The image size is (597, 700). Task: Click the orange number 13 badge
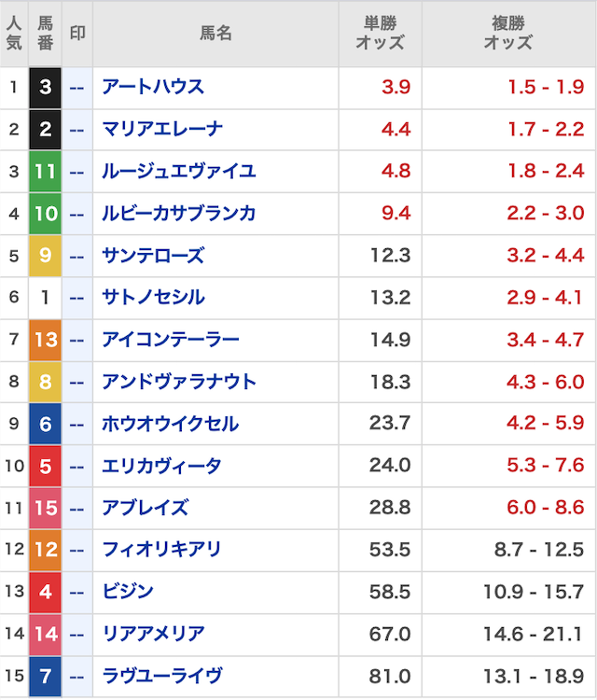point(45,340)
